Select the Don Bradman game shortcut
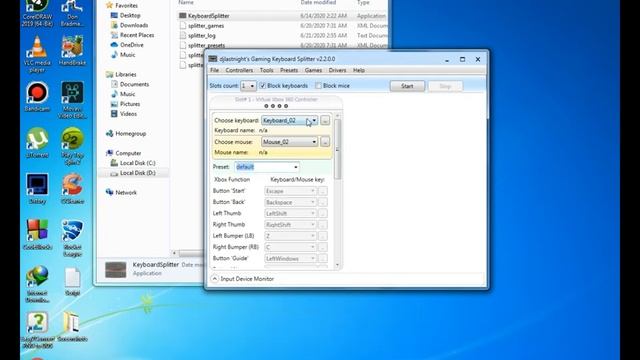Screen dimensions: 640x360 72,13
